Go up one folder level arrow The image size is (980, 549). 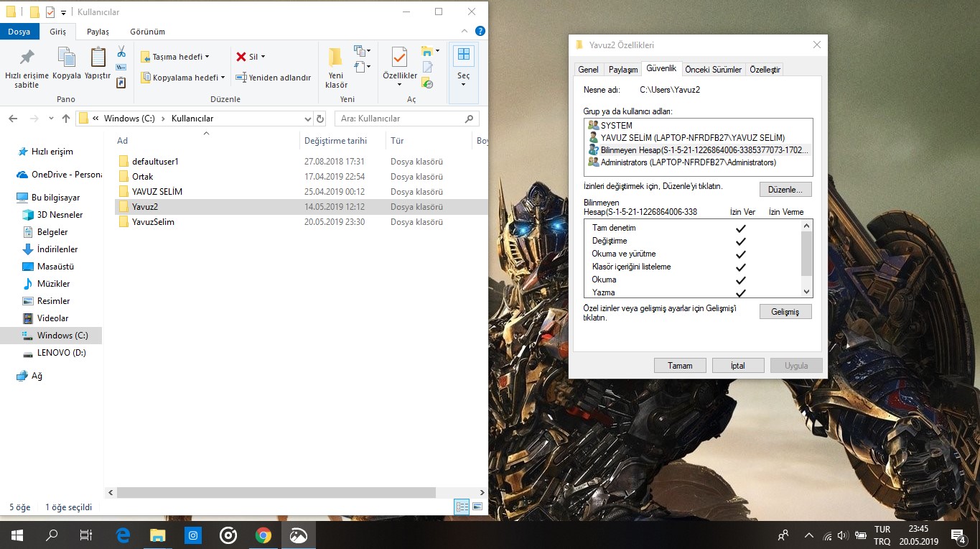[x=66, y=119]
